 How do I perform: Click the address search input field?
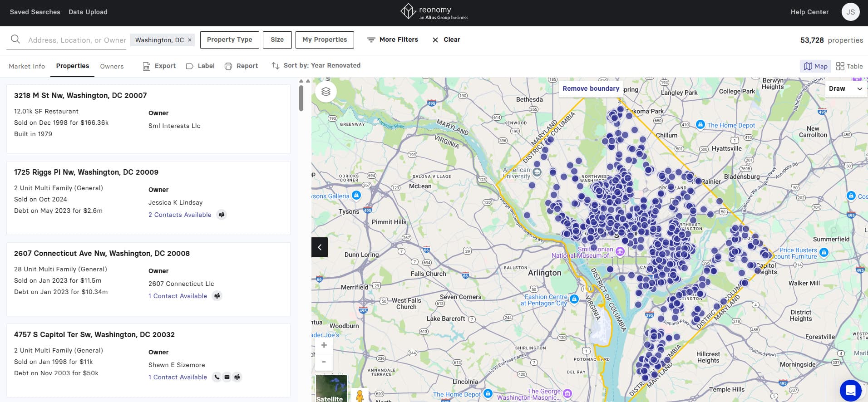point(77,40)
